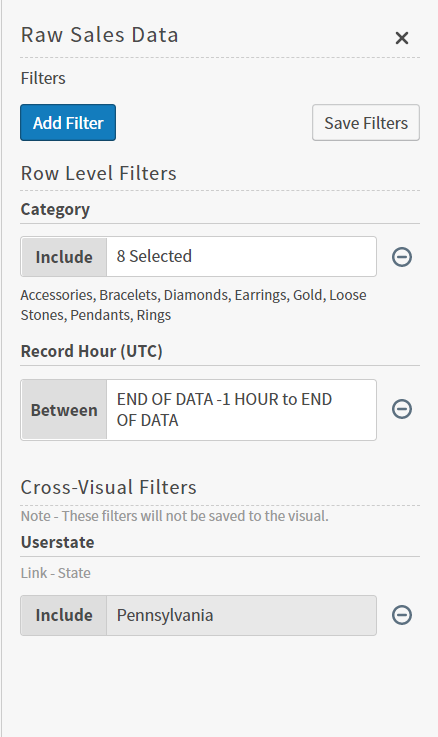Screen dimensions: 438x737
Task: Click the selected categories list text
Action: pos(194,305)
